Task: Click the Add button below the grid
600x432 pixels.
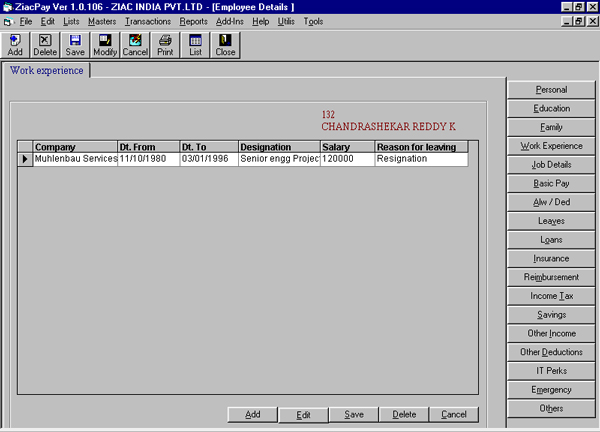Action: [x=253, y=414]
